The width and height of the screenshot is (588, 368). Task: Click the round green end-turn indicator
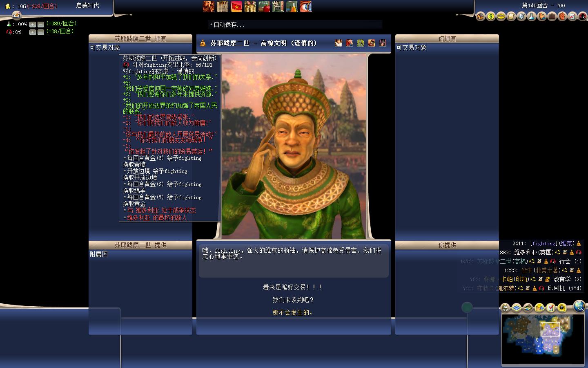click(467, 307)
